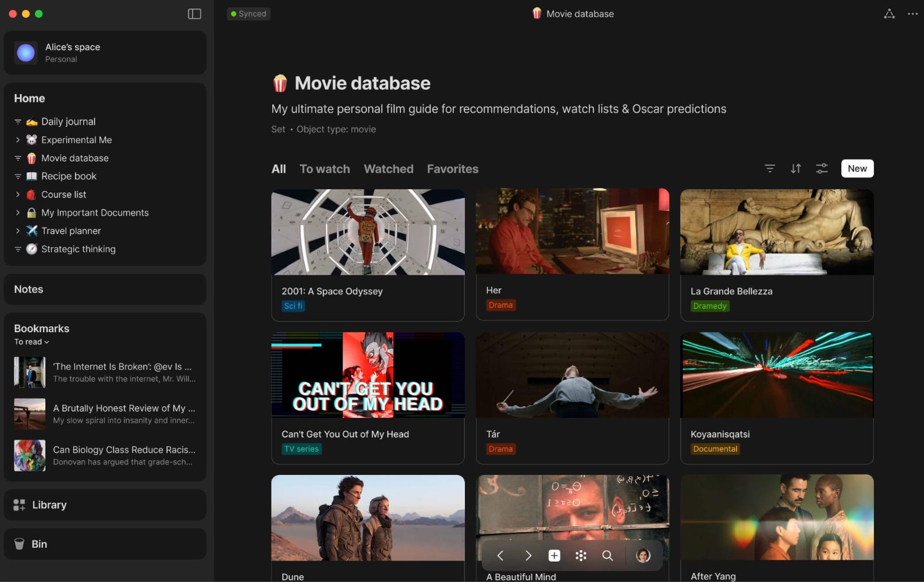Image resolution: width=924 pixels, height=582 pixels.
Task: Open the To read bookmarks dropdown
Action: (31, 342)
